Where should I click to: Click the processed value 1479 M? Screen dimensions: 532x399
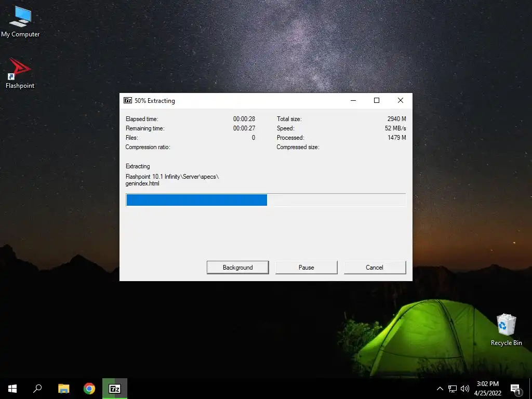pyautogui.click(x=396, y=137)
